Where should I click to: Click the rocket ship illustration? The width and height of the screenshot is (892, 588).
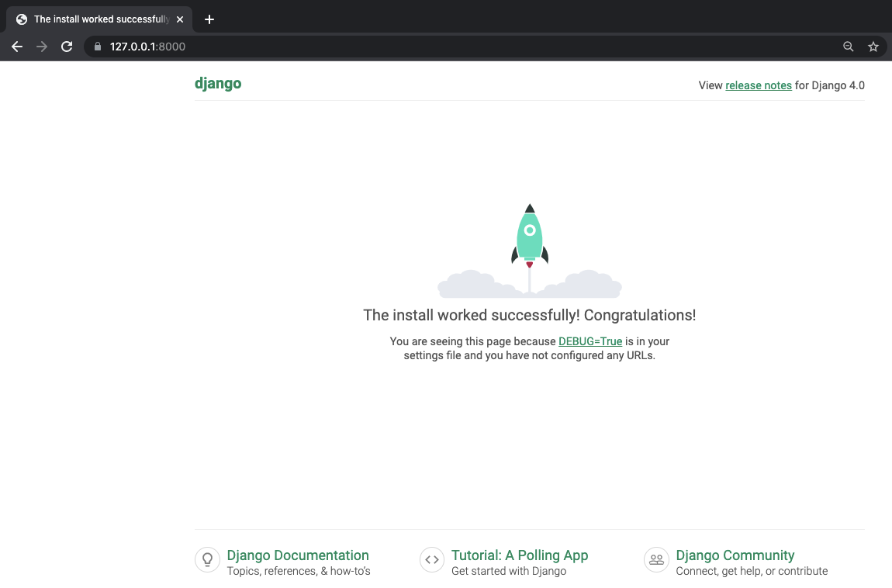529,237
